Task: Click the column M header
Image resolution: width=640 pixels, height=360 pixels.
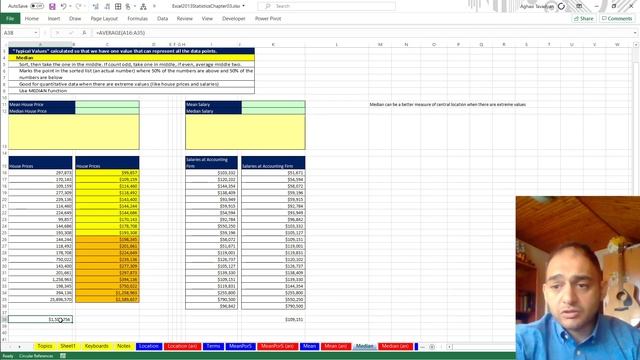Action: (x=380, y=44)
